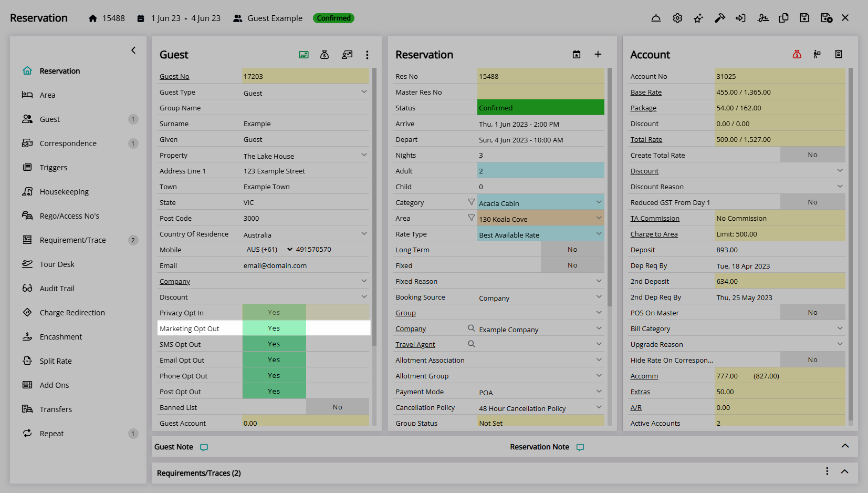This screenshot has width=868, height=493.
Task: Click the clipboard list icon in Account panel
Action: 839,54
